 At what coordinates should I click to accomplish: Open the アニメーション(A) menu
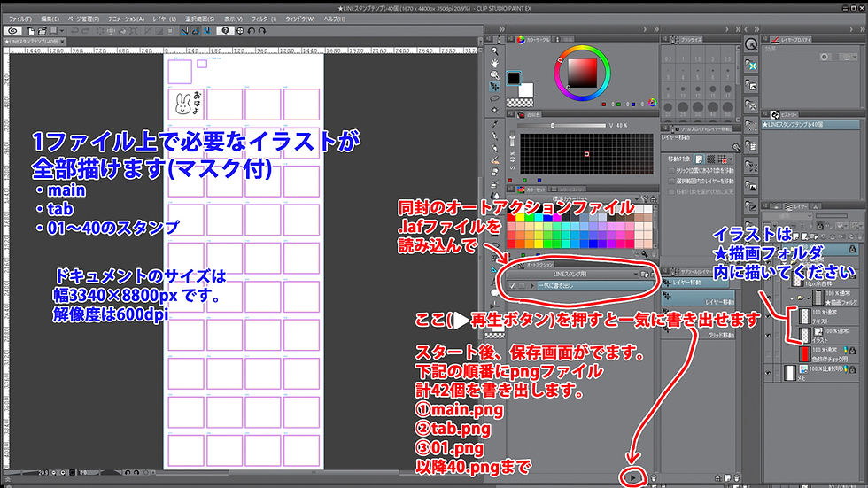126,19
